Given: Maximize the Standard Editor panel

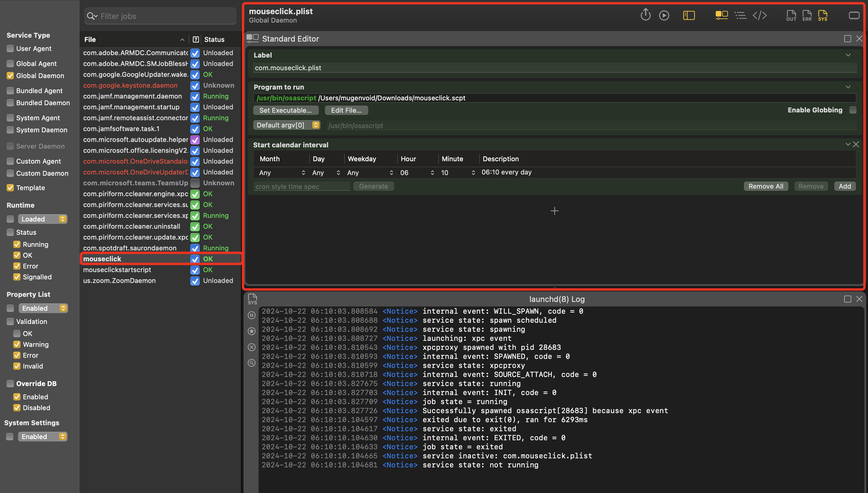Looking at the screenshot, I should point(847,39).
